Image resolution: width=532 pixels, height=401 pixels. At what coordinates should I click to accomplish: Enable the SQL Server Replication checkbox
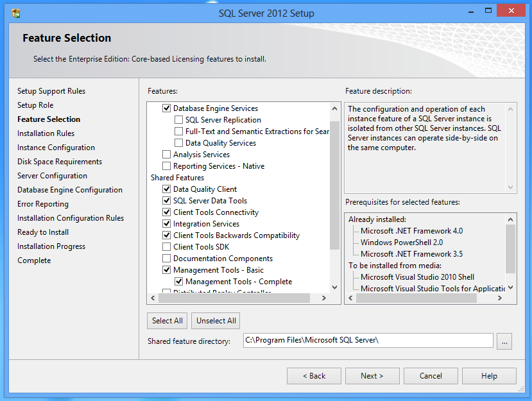(x=178, y=120)
